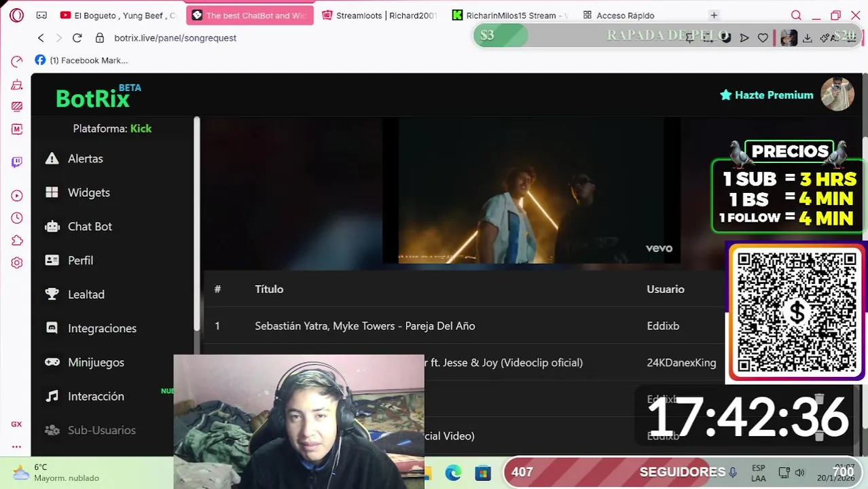
Task: Click the send/play arrow icon in address bar
Action: point(744,38)
